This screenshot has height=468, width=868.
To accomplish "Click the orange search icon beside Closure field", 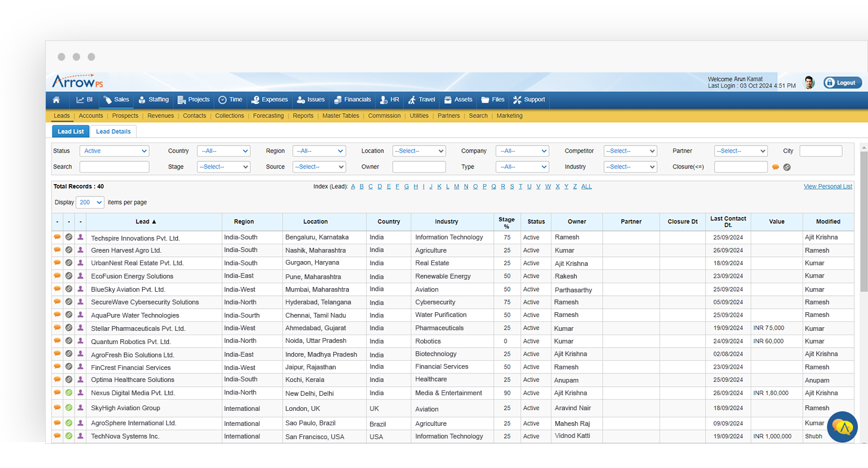I will point(775,167).
